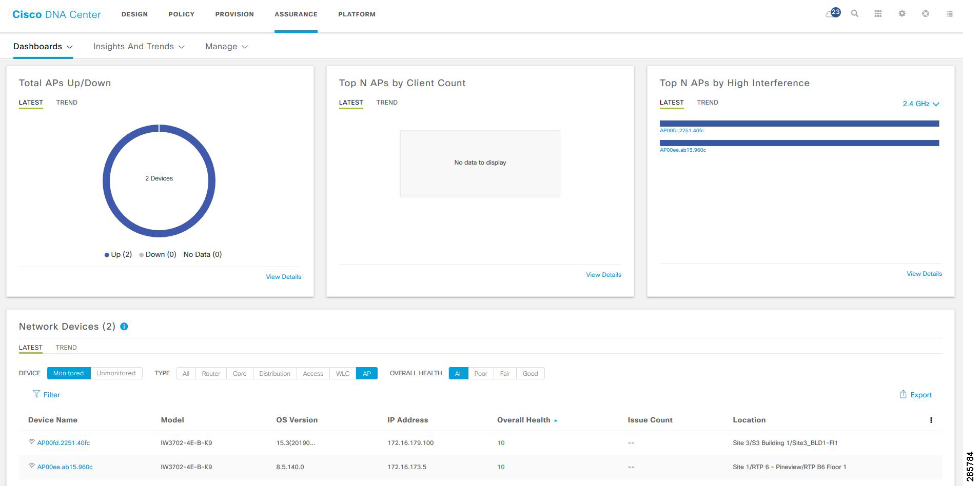
Task: Toggle the Down (0) legend entry
Action: click(x=158, y=254)
